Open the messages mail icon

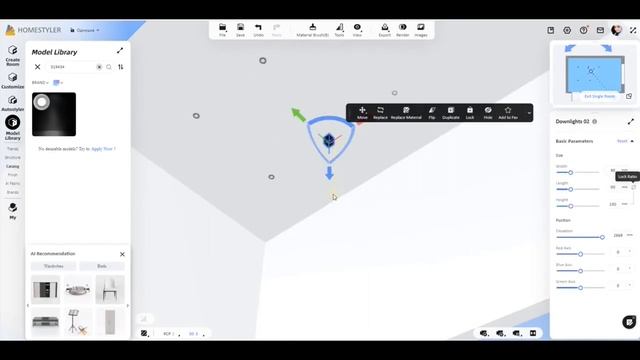(x=600, y=30)
